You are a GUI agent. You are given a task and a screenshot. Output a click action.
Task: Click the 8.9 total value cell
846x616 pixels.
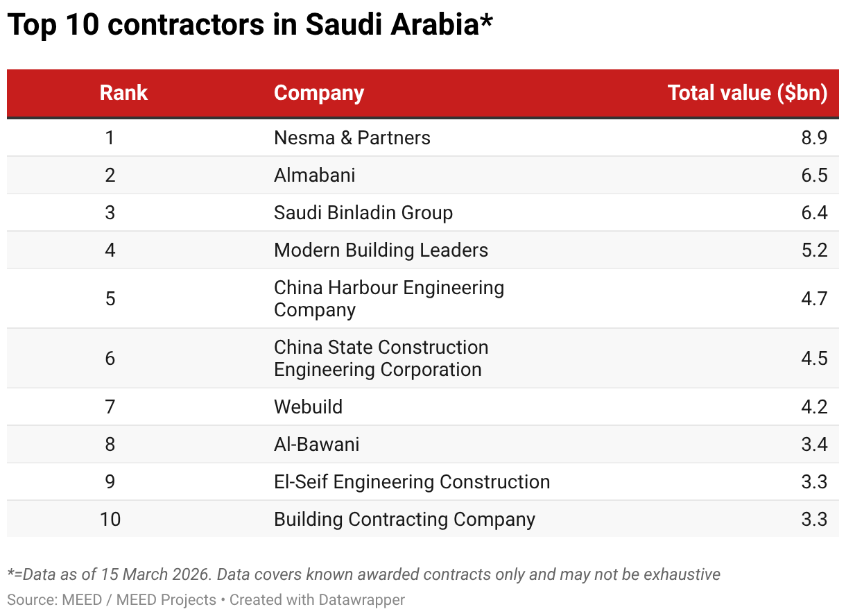[x=813, y=137]
